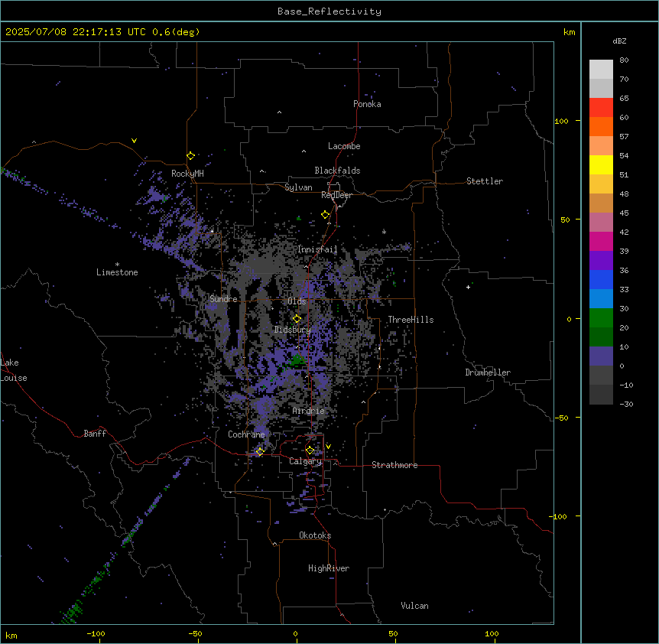Image resolution: width=659 pixels, height=644 pixels.
Task: Click the purple 36-39 dBZ legend swatch
Action: coord(601,261)
